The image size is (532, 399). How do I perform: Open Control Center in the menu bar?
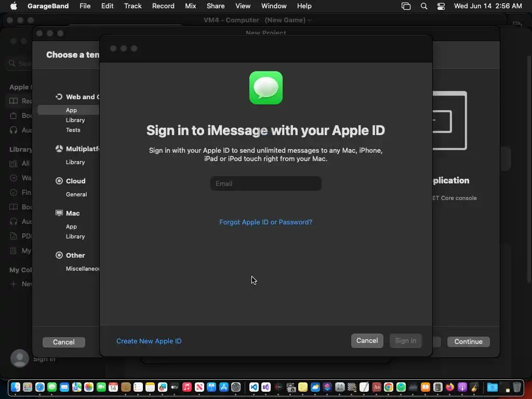[x=441, y=6]
